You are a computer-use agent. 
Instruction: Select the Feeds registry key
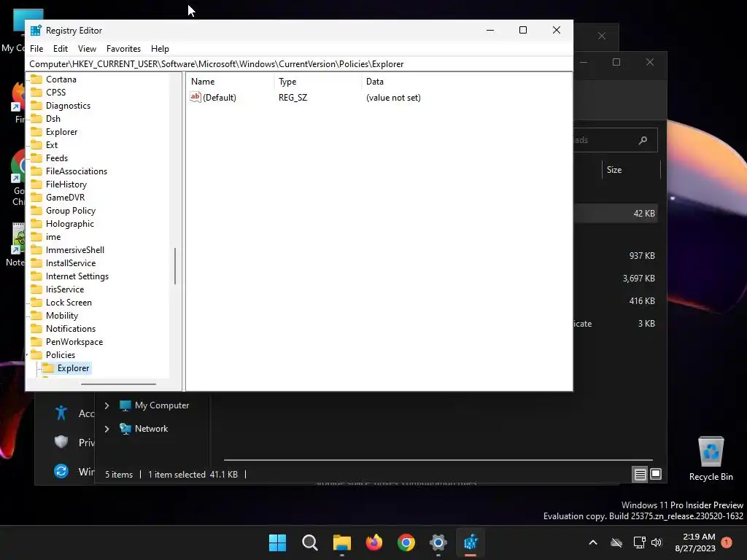pos(57,158)
